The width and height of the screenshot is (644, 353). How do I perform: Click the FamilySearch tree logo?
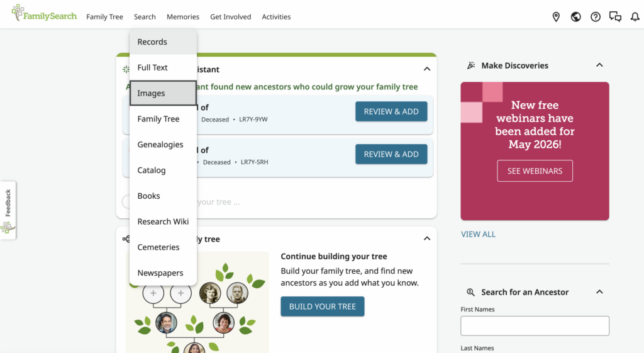(44, 14)
